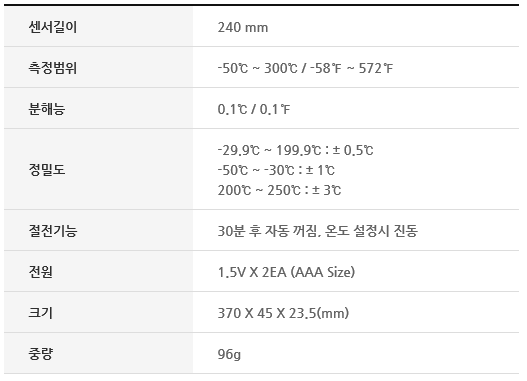Viewport: 527px width, 381px height.
Task: Select the 240 mm value
Action: (243, 27)
